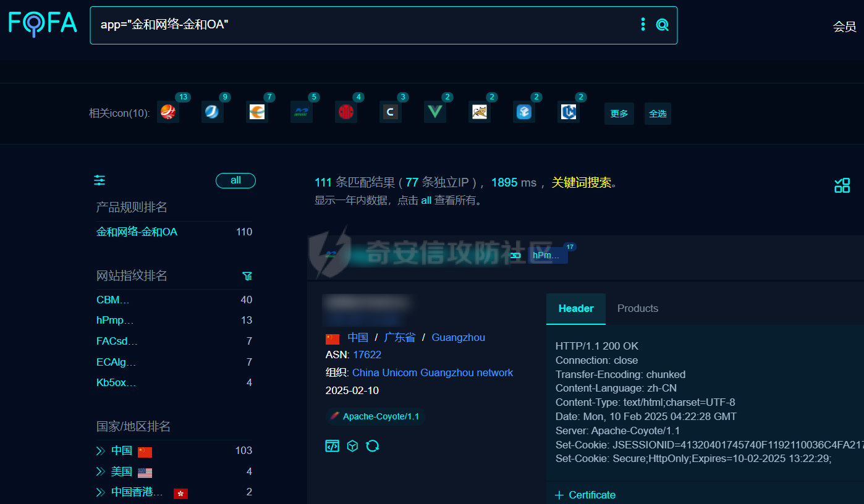Select the related icon with count 9
The image size is (864, 504).
[x=213, y=112]
